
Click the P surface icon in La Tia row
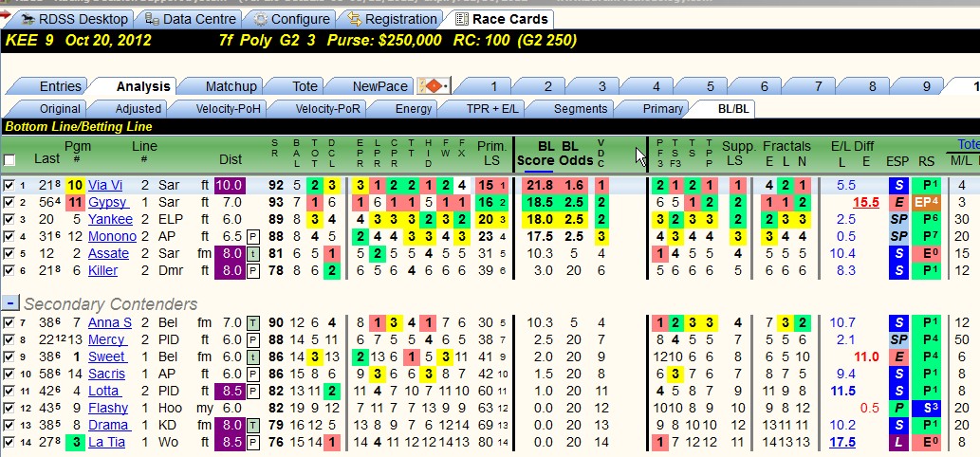[x=253, y=442]
